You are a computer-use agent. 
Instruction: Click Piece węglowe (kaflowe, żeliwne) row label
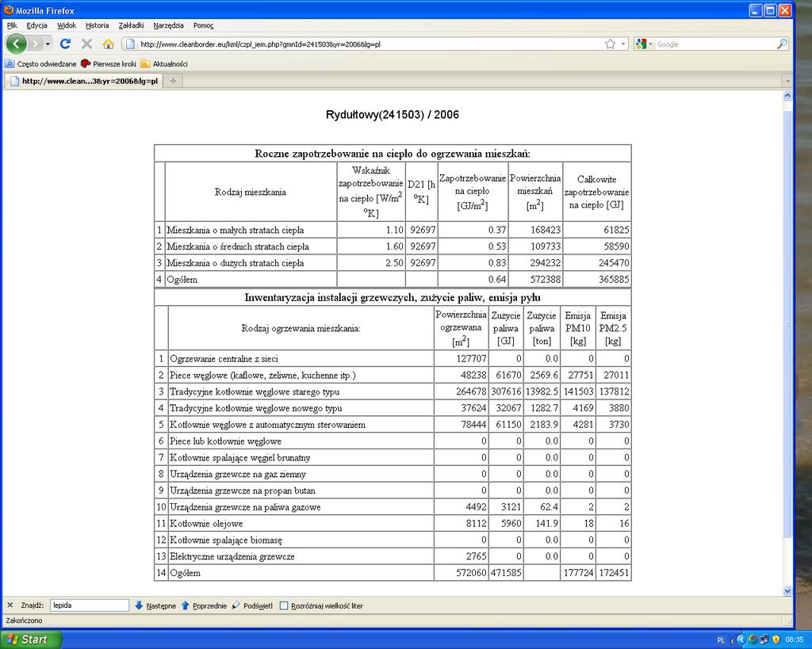coord(262,376)
